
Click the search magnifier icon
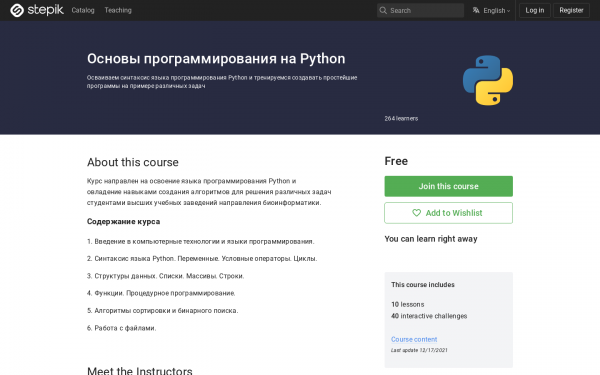[383, 10]
